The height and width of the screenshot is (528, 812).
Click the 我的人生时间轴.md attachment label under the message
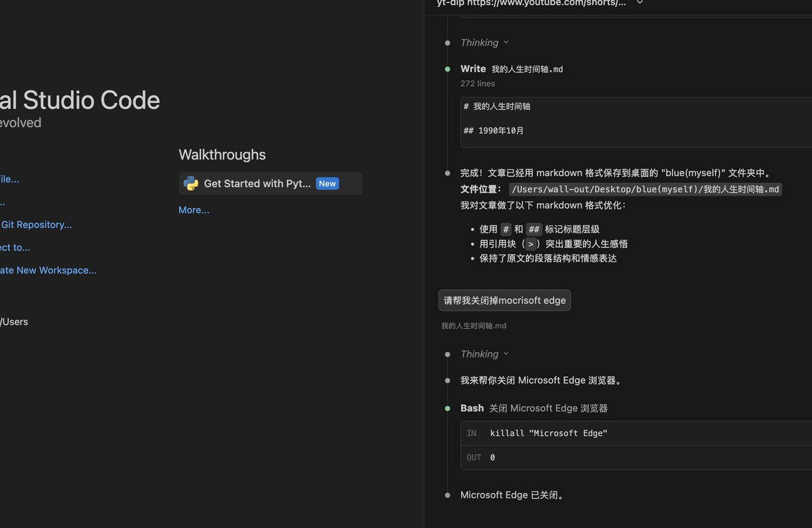pyautogui.click(x=474, y=326)
